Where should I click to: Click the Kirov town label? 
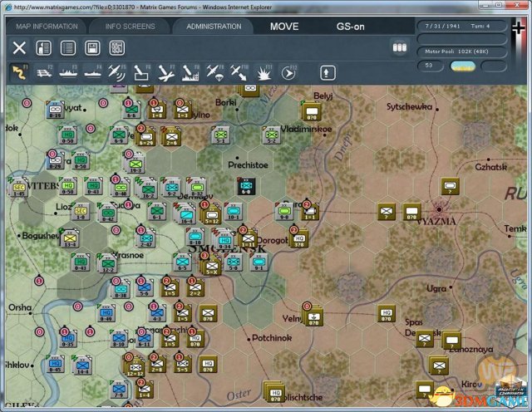click(471, 385)
